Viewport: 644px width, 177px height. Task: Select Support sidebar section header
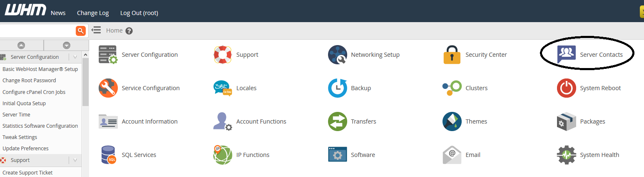click(20, 160)
